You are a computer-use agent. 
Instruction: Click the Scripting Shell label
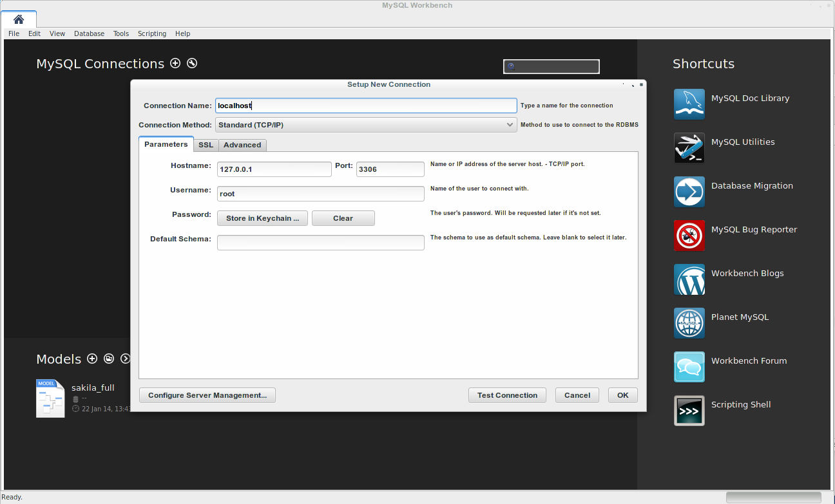[x=741, y=405]
